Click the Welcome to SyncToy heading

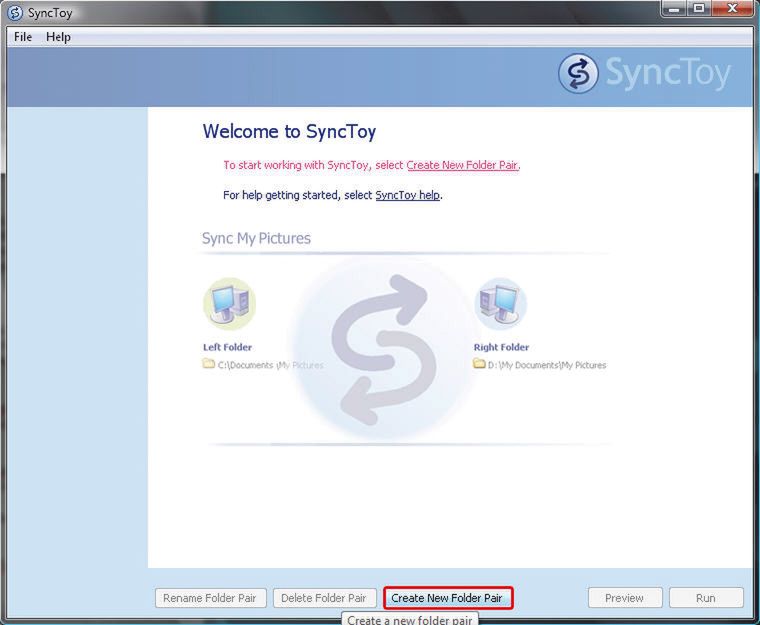click(x=289, y=131)
